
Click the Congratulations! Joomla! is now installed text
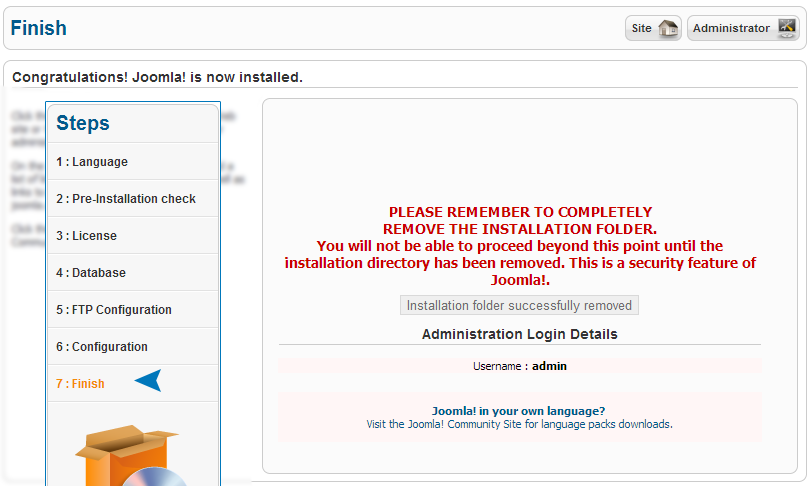click(157, 77)
